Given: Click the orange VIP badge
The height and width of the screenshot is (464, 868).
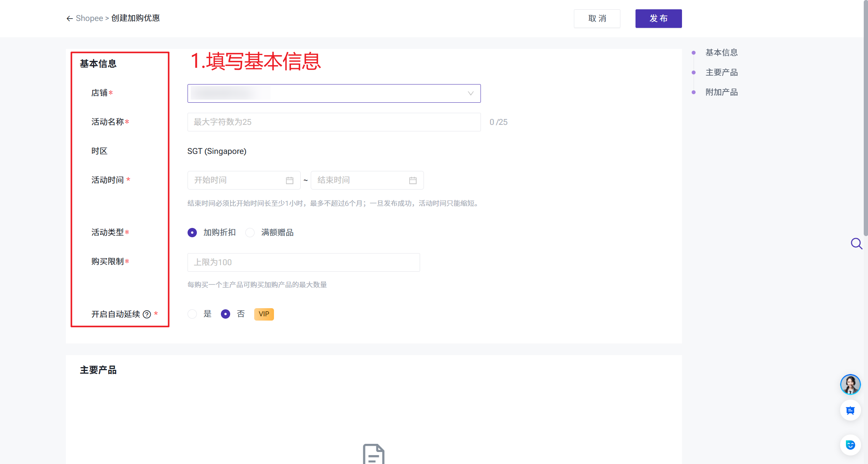Looking at the screenshot, I should [x=264, y=314].
